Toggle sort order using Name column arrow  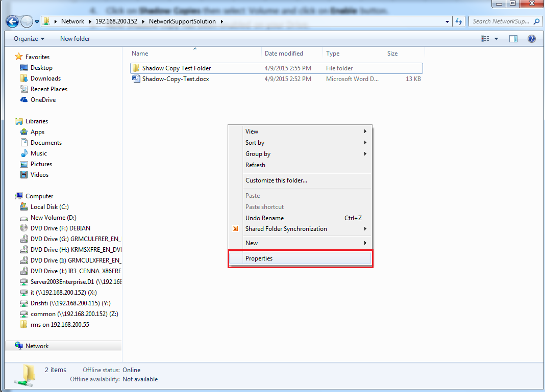click(x=194, y=49)
